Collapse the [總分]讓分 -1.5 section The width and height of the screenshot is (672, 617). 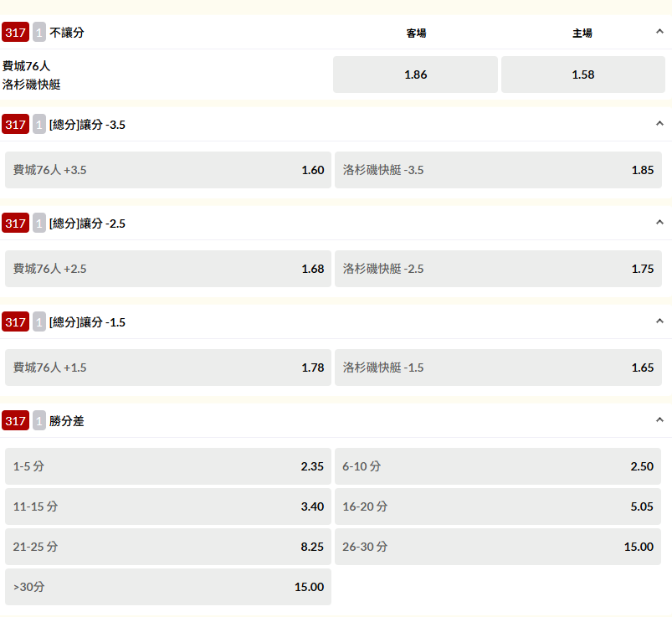click(x=659, y=321)
